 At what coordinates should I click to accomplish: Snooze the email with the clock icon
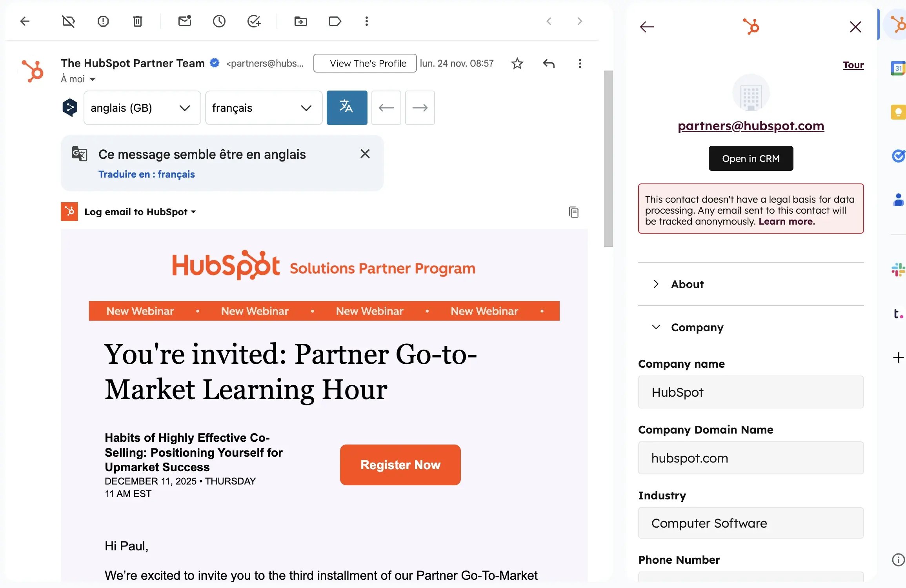[219, 22]
